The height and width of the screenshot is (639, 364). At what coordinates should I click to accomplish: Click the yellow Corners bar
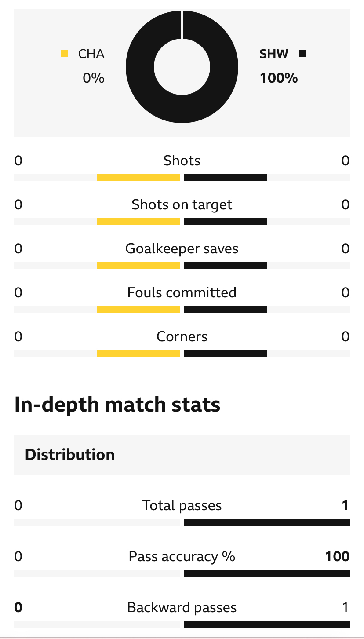coord(138,354)
